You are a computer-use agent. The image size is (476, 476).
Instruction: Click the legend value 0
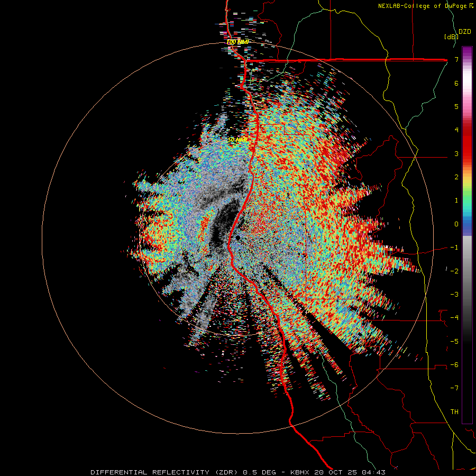[x=456, y=224]
